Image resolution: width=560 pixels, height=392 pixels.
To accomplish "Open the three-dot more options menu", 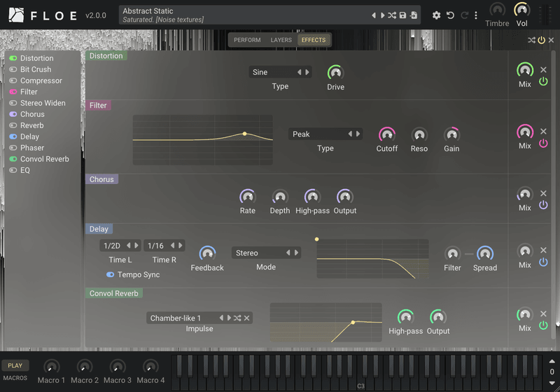I will [476, 15].
